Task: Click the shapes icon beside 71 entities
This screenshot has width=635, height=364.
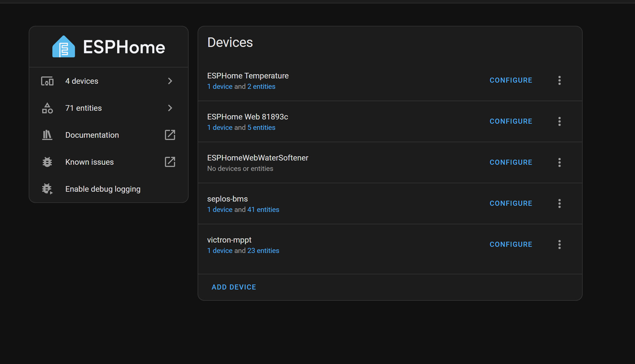Action: tap(47, 108)
